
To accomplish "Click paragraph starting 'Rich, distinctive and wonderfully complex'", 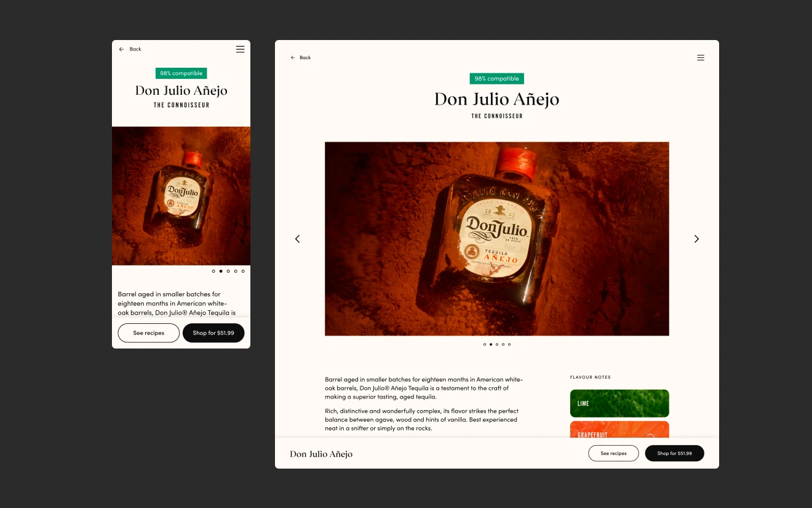I will point(421,420).
